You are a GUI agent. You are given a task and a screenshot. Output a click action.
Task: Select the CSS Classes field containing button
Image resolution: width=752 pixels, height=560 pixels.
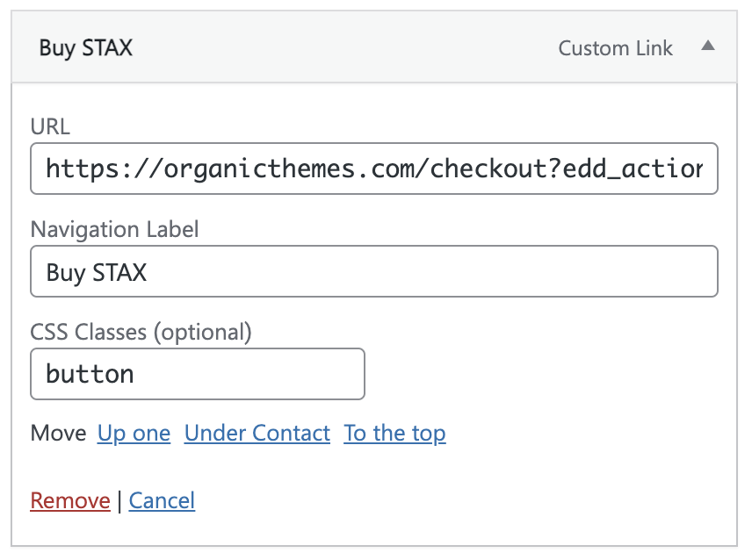point(198,374)
